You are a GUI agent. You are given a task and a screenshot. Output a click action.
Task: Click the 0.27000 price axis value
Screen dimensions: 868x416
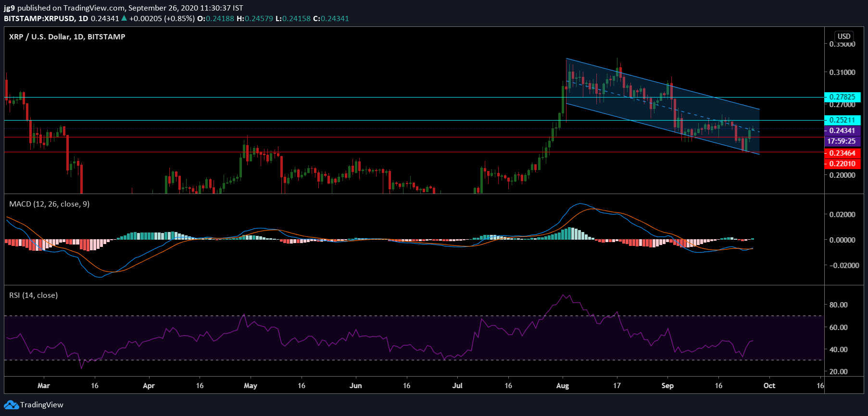(x=842, y=105)
